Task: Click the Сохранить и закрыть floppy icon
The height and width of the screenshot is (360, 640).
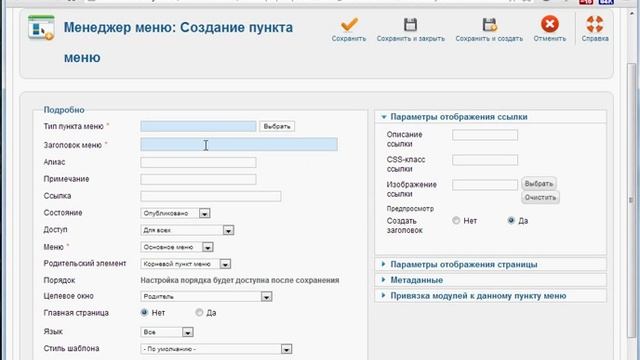Action: point(410,24)
